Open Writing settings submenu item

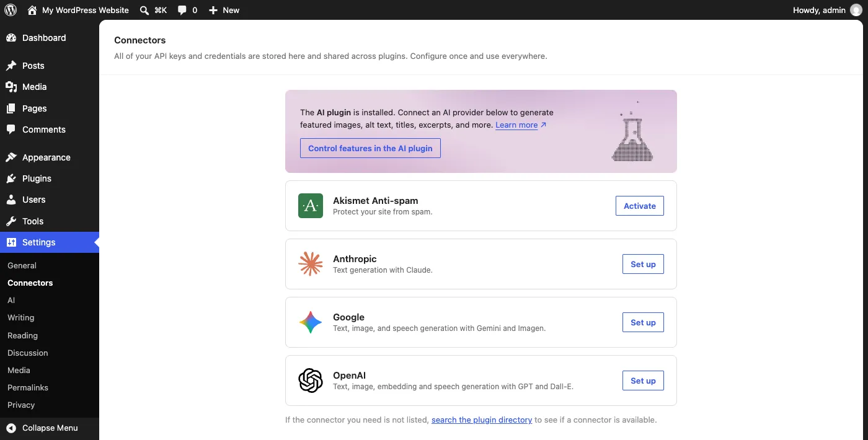point(21,317)
